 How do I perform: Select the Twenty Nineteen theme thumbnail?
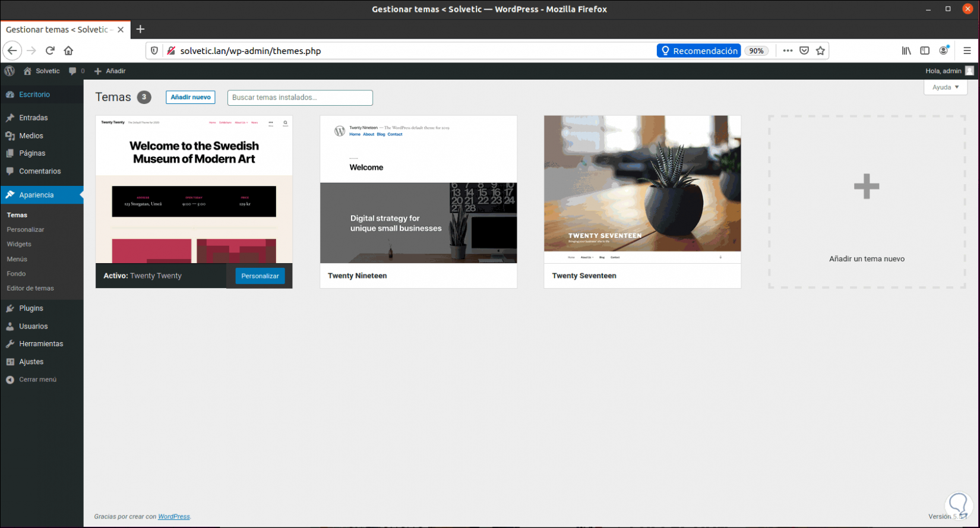coord(419,189)
